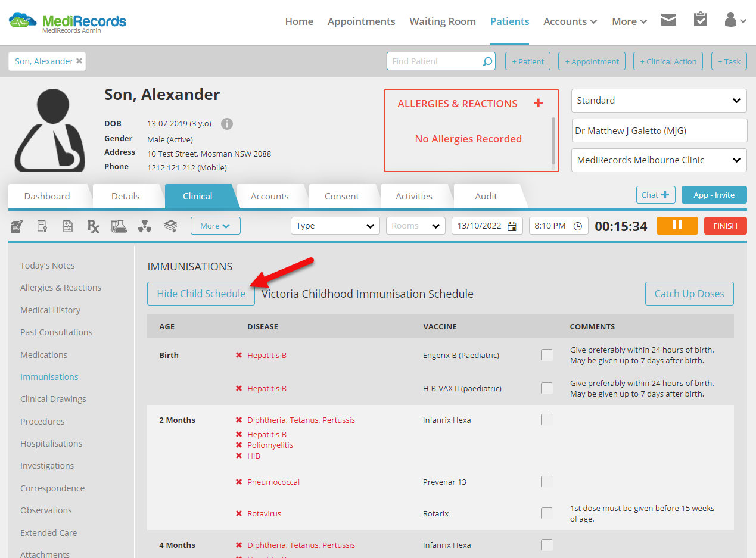Open the user profile dropdown
Viewport: 756px width, 558px height.
click(x=735, y=20)
